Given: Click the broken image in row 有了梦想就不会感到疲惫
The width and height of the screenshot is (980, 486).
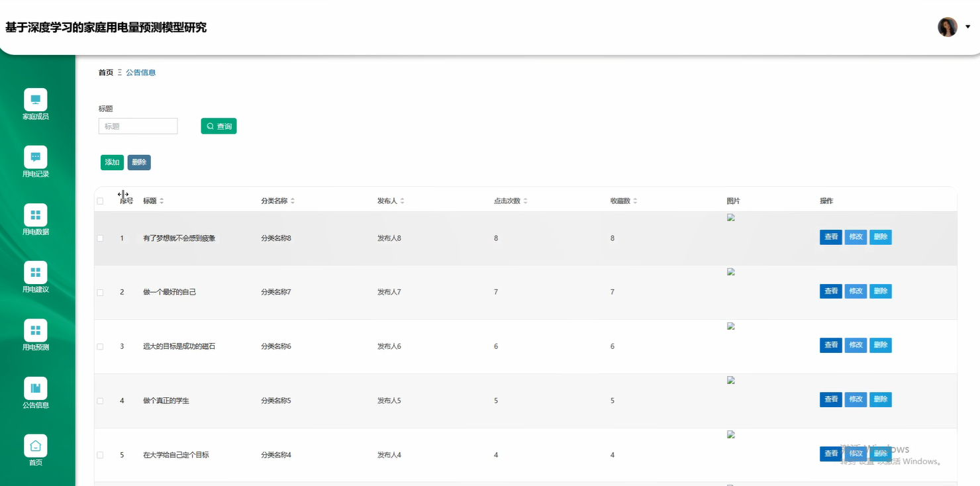Looking at the screenshot, I should click(731, 217).
